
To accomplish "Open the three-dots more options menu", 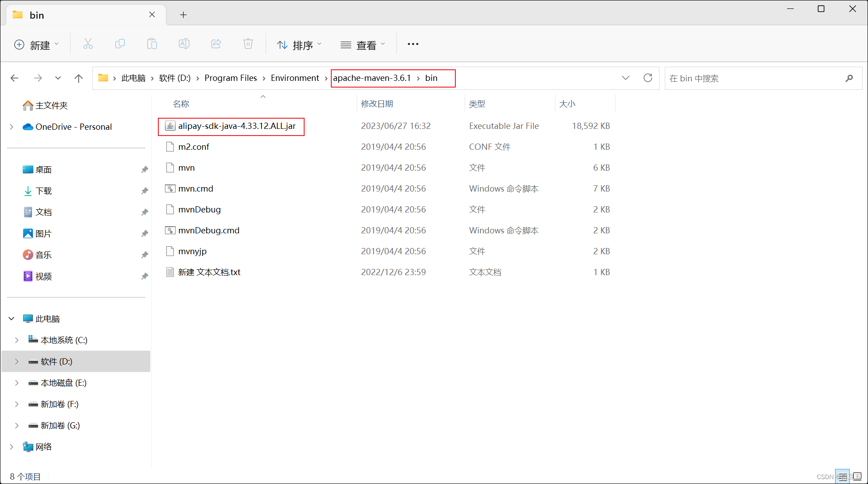I will pyautogui.click(x=413, y=44).
